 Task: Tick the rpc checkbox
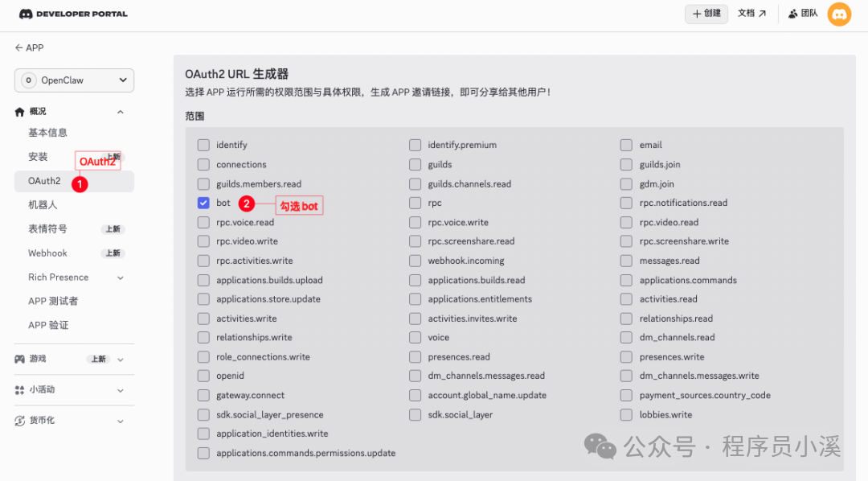(416, 203)
